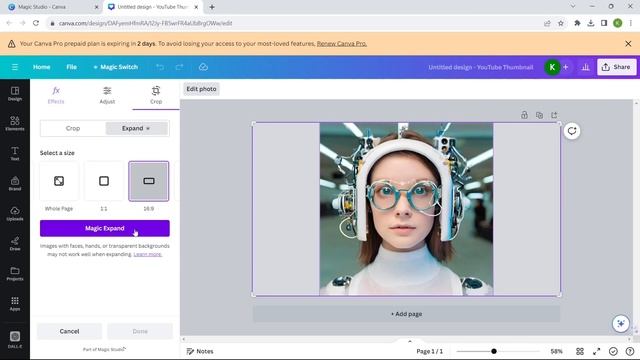Click the plus to add collaborators
Viewport: 640px width, 360px height.
[x=565, y=67]
